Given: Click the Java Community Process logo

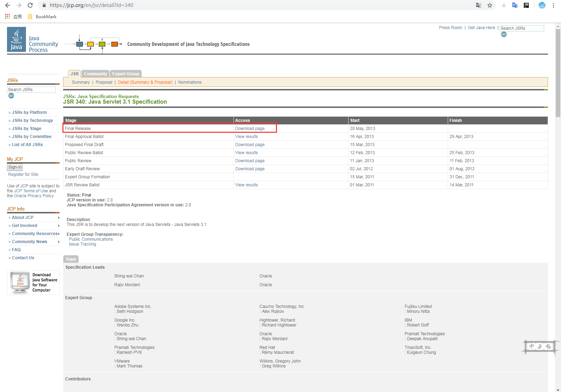Looking at the screenshot, I should 33,40.
